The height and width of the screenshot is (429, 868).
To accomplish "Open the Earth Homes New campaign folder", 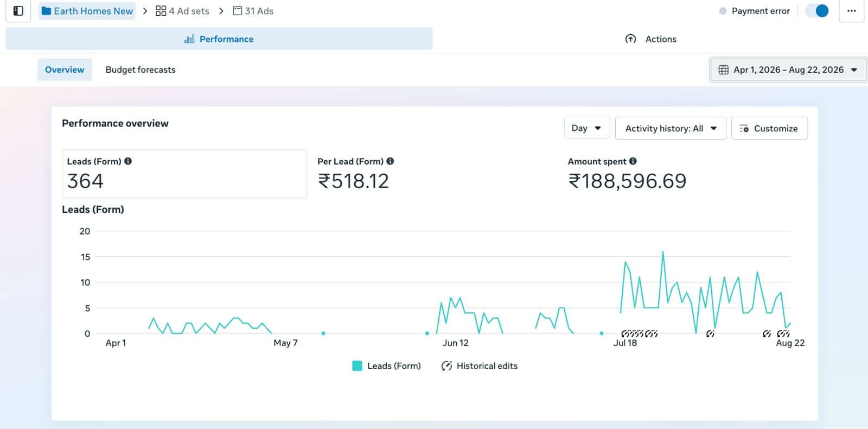I will [87, 11].
